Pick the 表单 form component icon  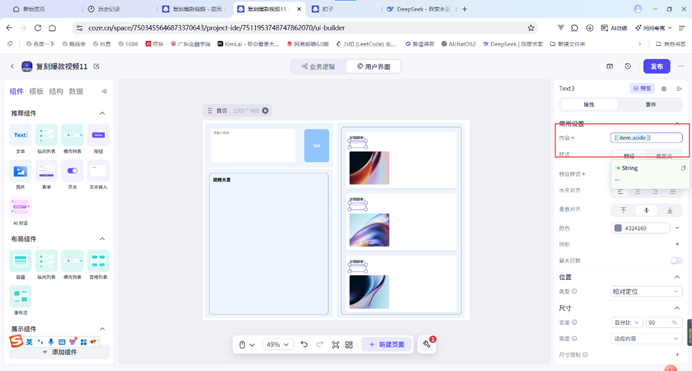tap(46, 171)
